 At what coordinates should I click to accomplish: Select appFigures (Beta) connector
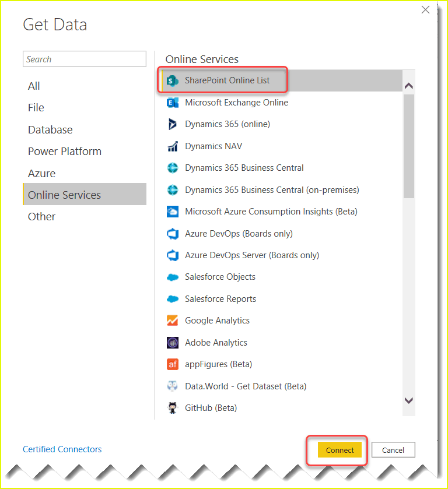pyautogui.click(x=282, y=364)
